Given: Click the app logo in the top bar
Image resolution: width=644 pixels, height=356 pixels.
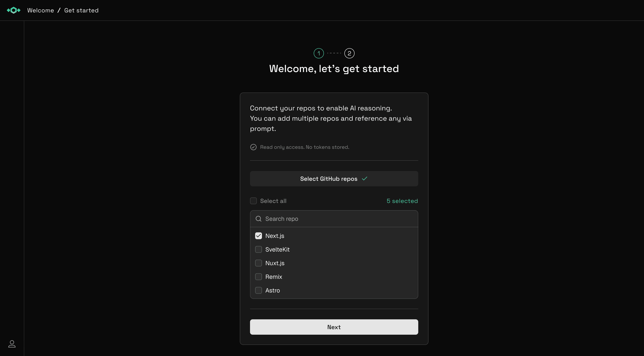Looking at the screenshot, I should (x=13, y=10).
